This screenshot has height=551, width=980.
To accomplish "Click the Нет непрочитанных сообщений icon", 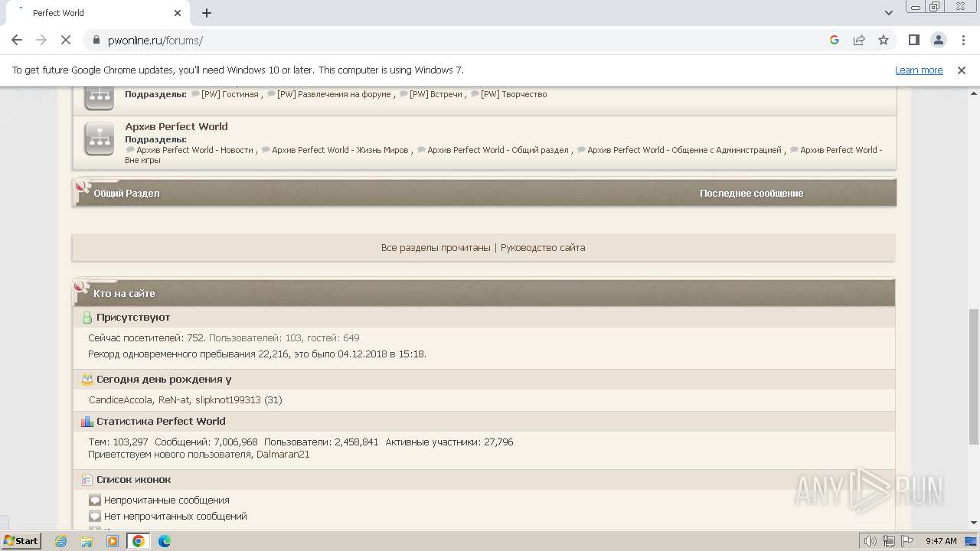I will coord(95,517).
